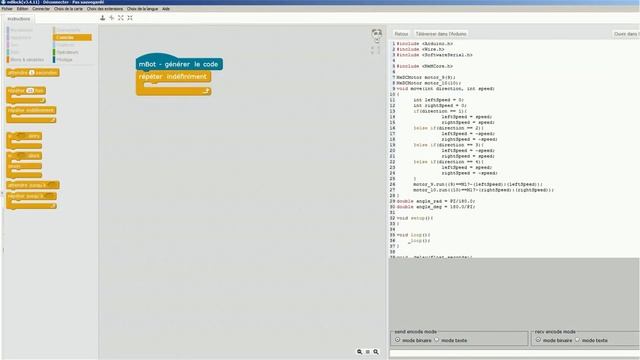Image resolution: width=640 pixels, height=360 pixels.
Task: Select the duplicate stamp tool
Action: click(102, 18)
